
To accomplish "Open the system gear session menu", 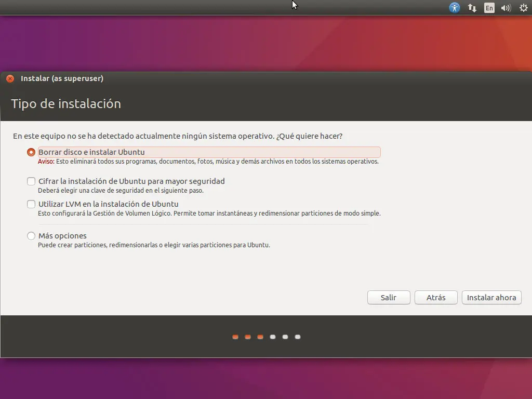I will [524, 8].
